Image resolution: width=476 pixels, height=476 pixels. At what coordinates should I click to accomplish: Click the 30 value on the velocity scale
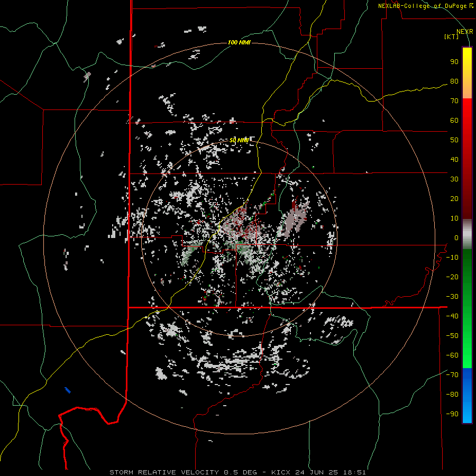tap(454, 179)
